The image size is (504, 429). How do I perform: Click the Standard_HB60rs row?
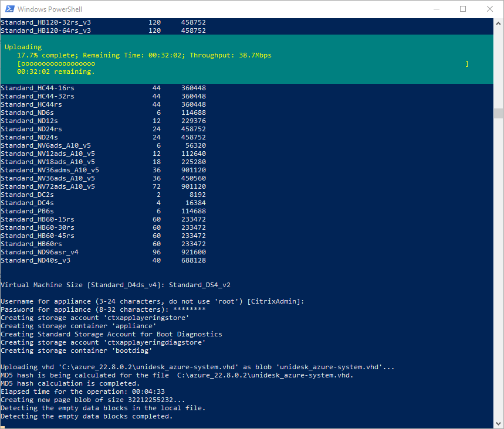(x=103, y=244)
